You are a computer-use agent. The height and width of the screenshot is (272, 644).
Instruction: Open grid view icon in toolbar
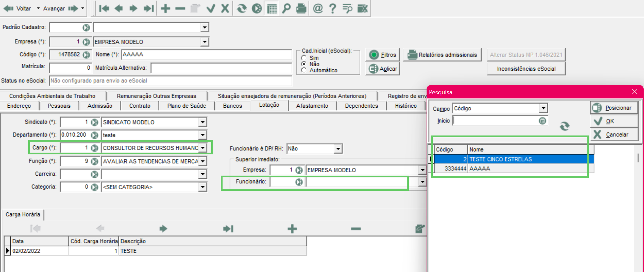(272, 9)
